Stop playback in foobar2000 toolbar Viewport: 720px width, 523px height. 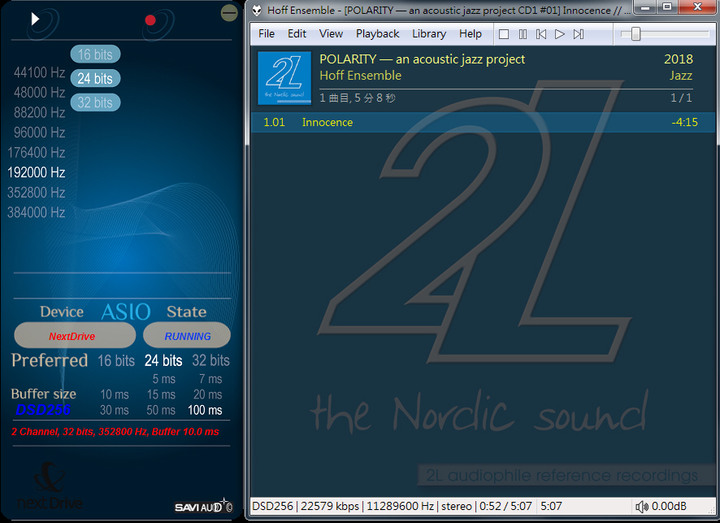504,34
